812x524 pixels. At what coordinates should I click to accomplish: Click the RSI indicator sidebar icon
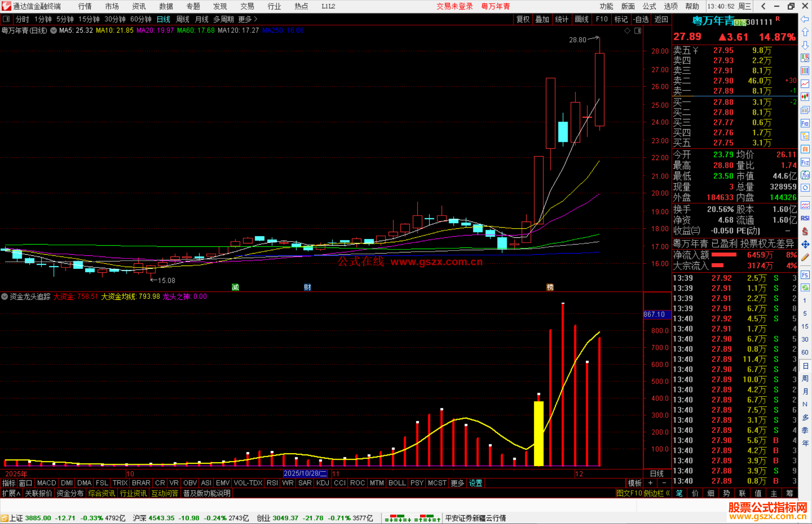point(804,218)
